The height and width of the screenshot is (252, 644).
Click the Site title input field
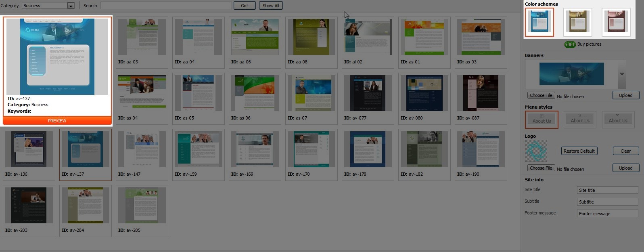pos(607,190)
